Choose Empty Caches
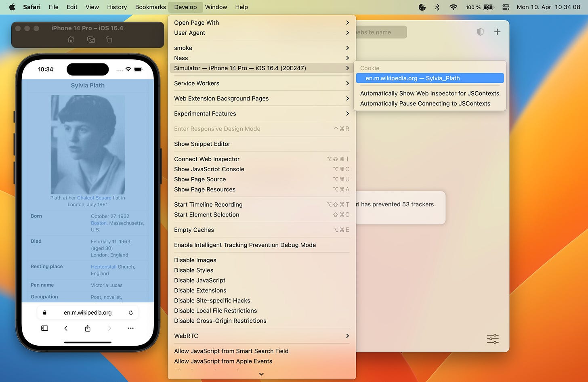The height and width of the screenshot is (382, 588). 262,230
